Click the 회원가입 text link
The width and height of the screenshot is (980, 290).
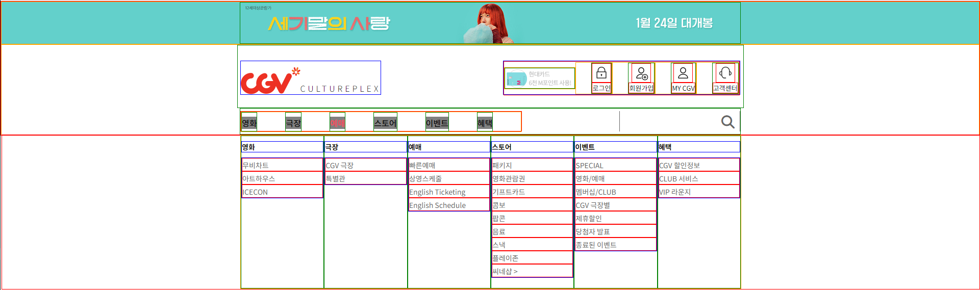[x=641, y=88]
